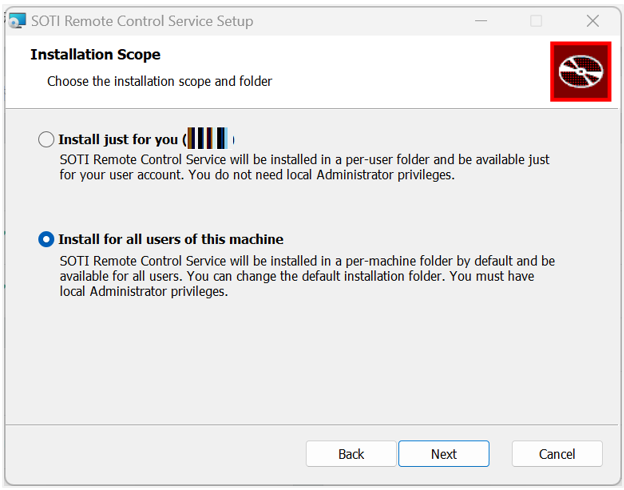This screenshot has height=490, width=624.
Task: Click the per-machine folder description paragraph
Action: click(307, 276)
